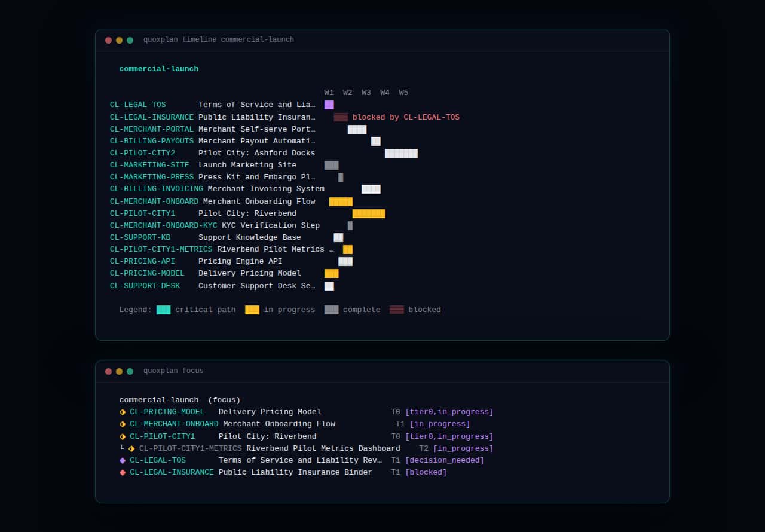Click the W4 week column header
The image size is (765, 532).
pyautogui.click(x=385, y=93)
